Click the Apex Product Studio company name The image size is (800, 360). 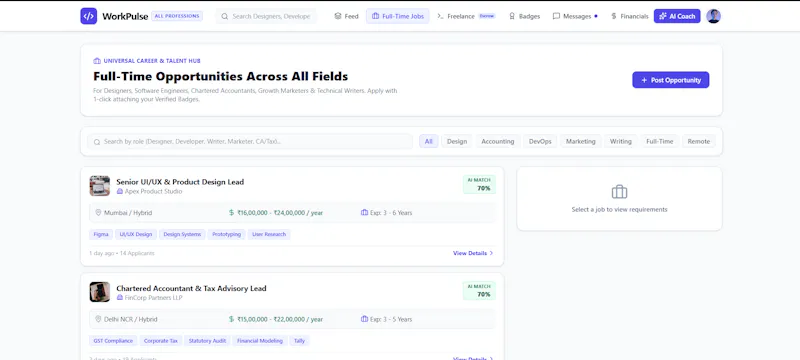153,191
